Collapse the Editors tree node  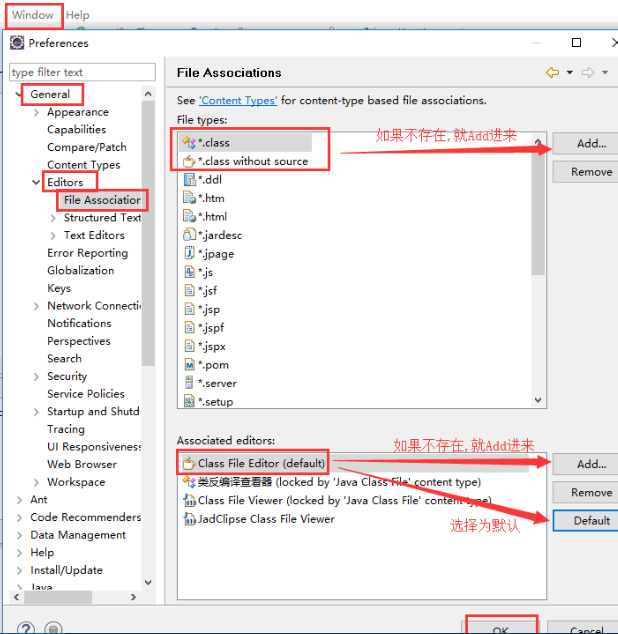point(36,182)
